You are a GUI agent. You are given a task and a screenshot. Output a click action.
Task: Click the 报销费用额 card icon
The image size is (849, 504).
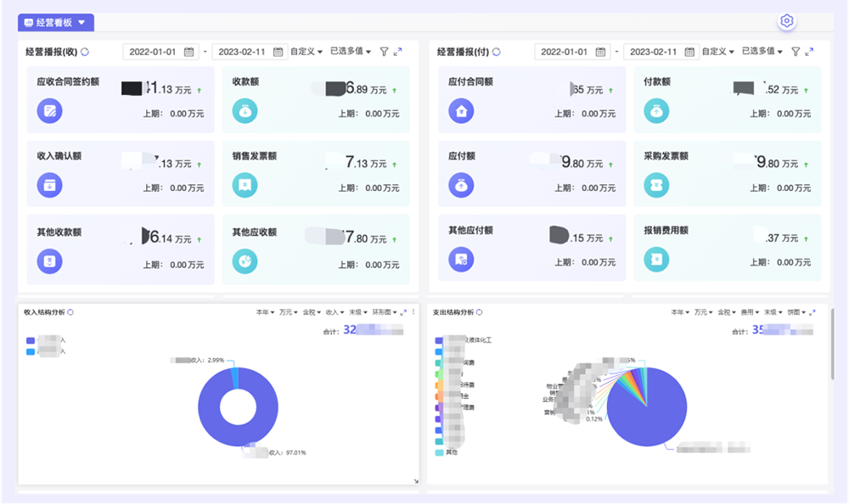point(656,259)
